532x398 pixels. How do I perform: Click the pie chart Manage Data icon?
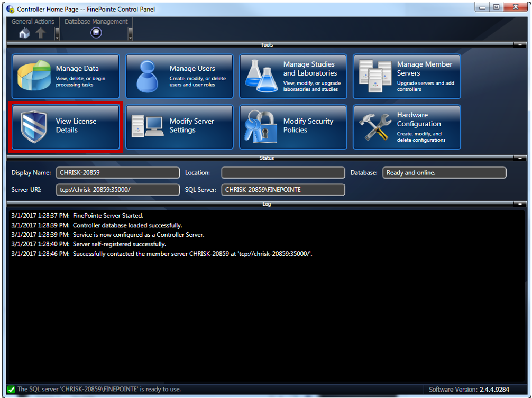[34, 75]
